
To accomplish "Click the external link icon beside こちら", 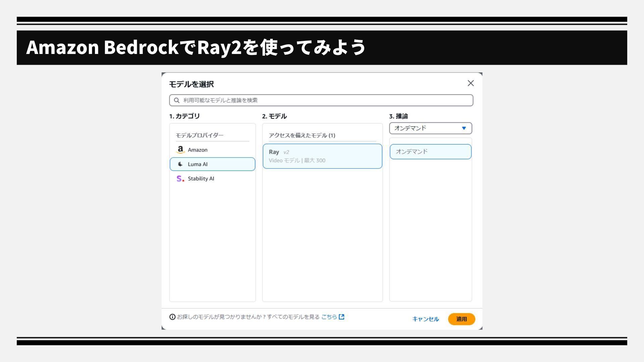I will coord(341,317).
